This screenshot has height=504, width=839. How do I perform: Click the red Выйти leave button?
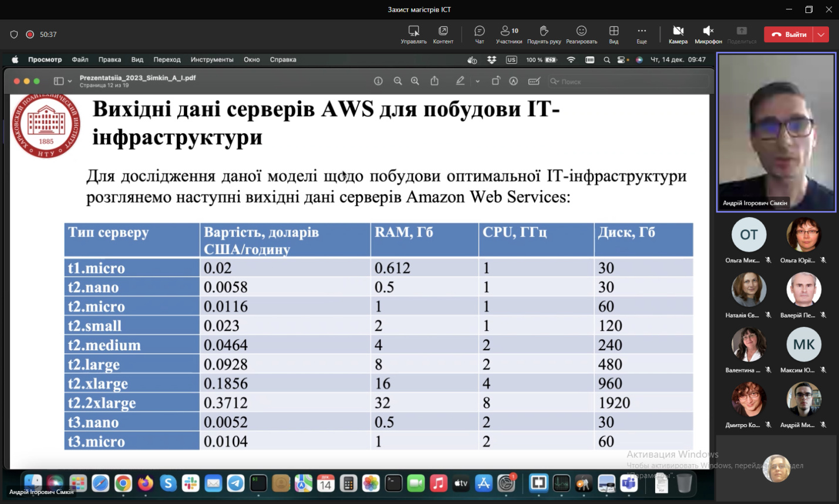(x=789, y=35)
